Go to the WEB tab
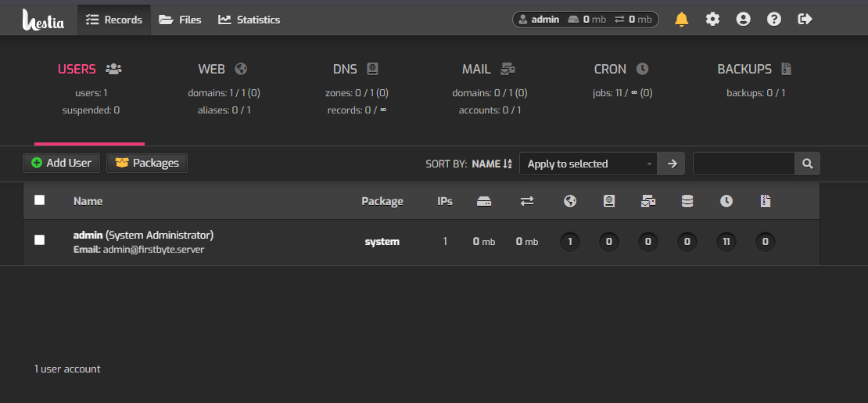 coord(223,70)
